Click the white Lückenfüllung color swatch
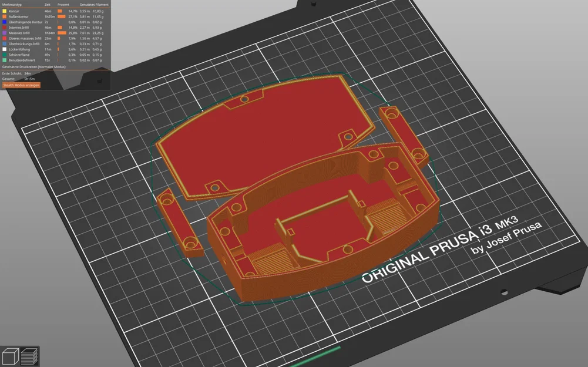The height and width of the screenshot is (367, 588). click(5, 49)
